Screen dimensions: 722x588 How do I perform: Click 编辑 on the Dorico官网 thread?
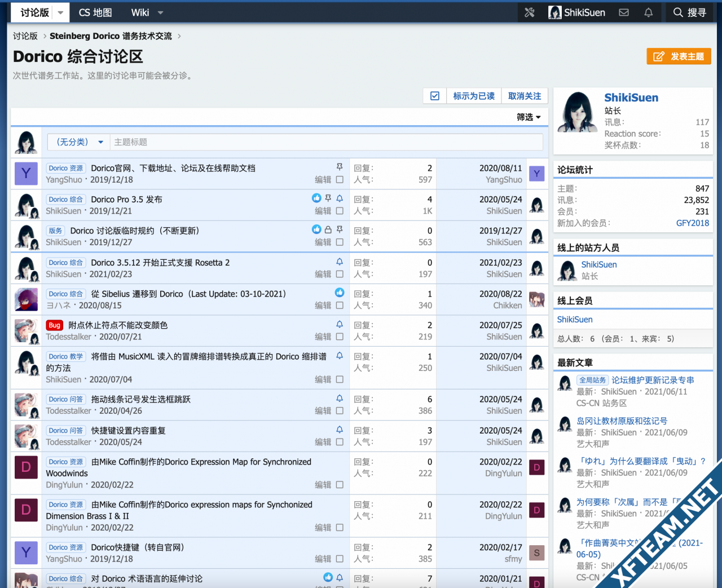tap(323, 180)
